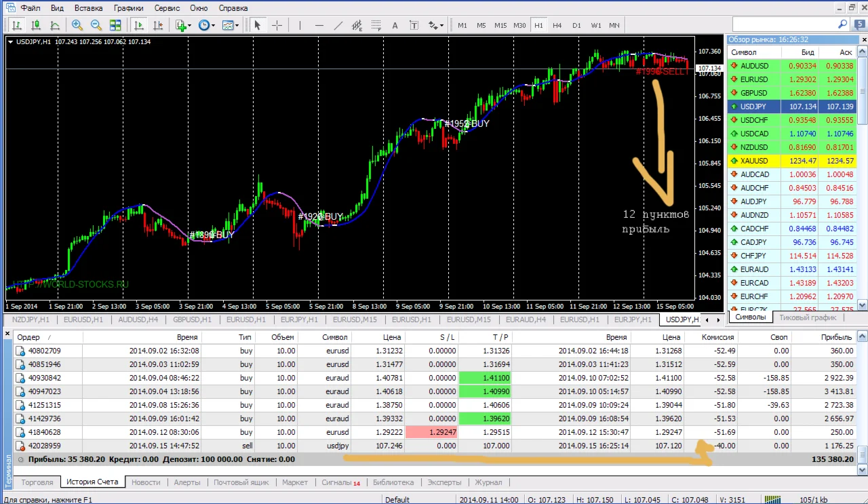This screenshot has height=504, width=868.
Task: Switch chart to candlestick mode
Action: pos(35,25)
